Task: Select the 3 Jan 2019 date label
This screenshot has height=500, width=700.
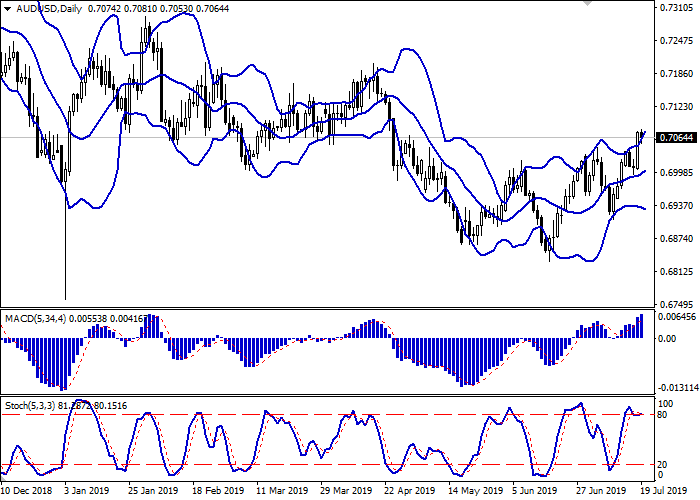Action: pyautogui.click(x=84, y=491)
